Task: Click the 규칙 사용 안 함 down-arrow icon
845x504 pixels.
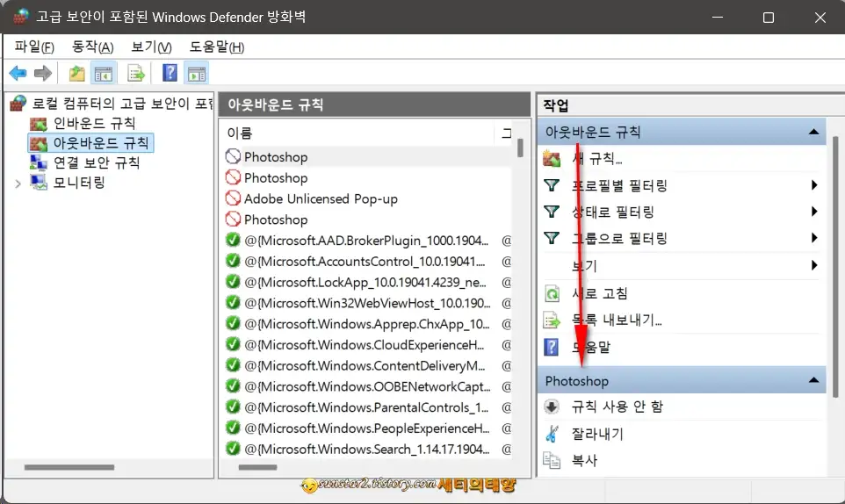Action: (x=552, y=407)
